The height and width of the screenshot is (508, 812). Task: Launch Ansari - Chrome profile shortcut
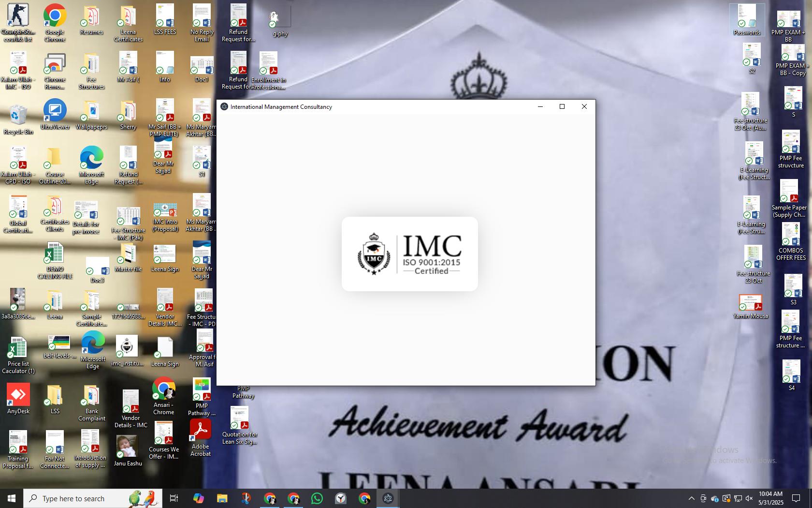click(x=163, y=396)
